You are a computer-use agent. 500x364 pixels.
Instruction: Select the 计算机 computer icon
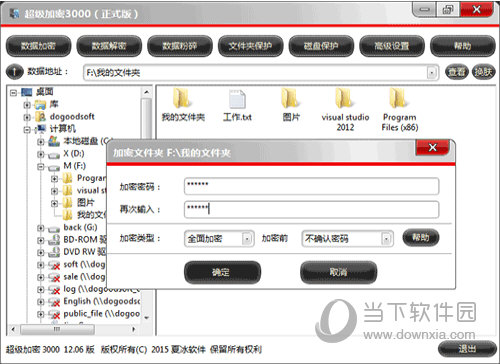click(x=40, y=129)
